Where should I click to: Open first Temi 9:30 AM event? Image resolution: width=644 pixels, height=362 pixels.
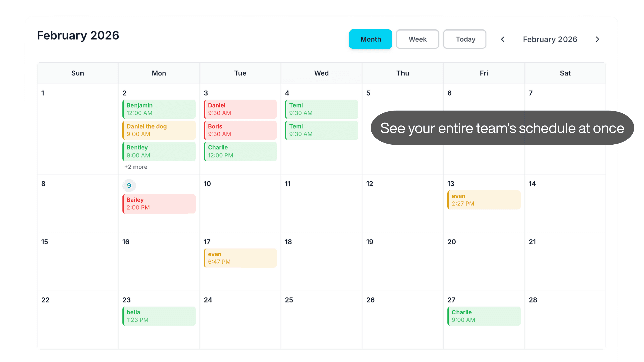click(x=321, y=109)
